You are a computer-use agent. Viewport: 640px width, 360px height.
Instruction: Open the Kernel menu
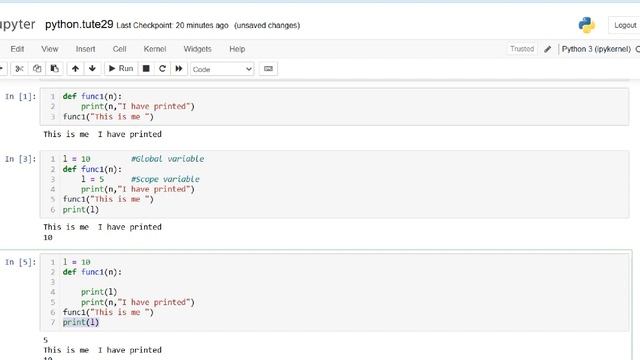coord(155,49)
